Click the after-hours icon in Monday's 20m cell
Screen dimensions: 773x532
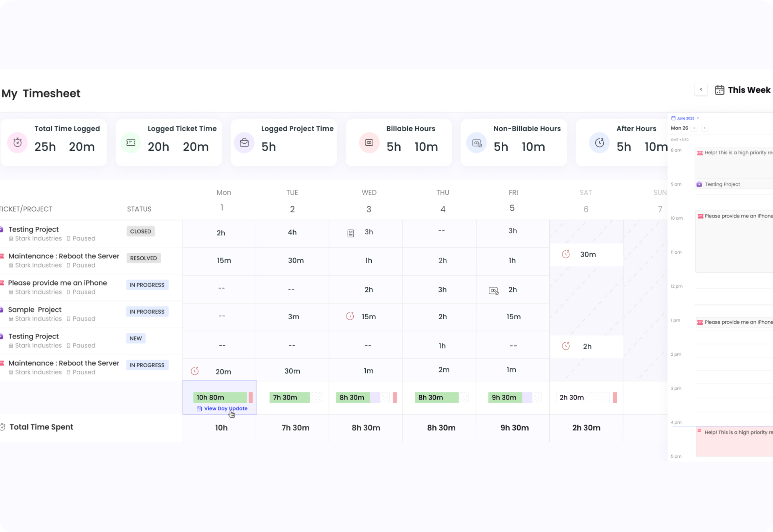[x=195, y=371]
